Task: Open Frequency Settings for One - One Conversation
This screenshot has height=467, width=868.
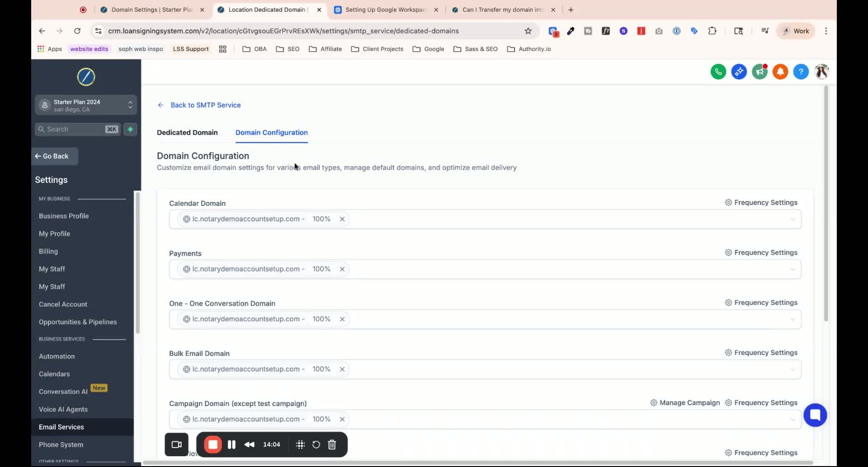Action: tap(761, 303)
